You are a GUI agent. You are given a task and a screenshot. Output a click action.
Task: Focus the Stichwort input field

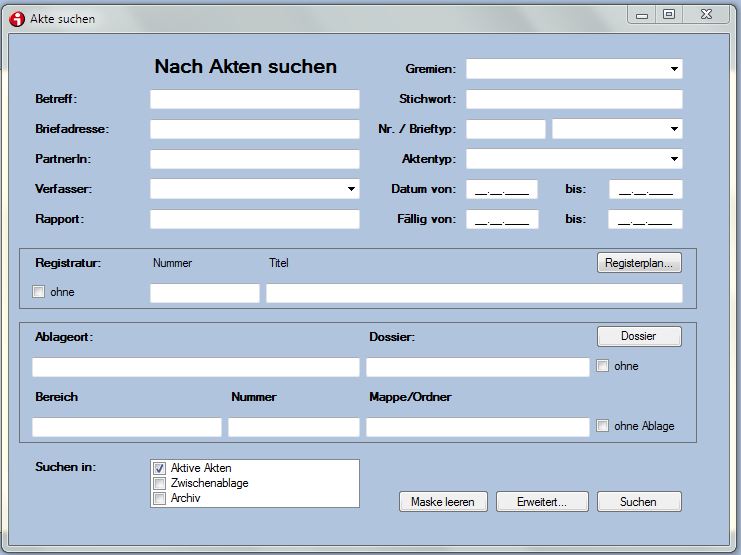tap(573, 99)
